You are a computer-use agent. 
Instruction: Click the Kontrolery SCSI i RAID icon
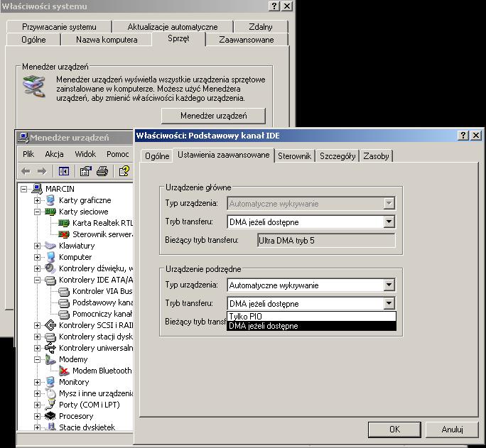point(50,325)
